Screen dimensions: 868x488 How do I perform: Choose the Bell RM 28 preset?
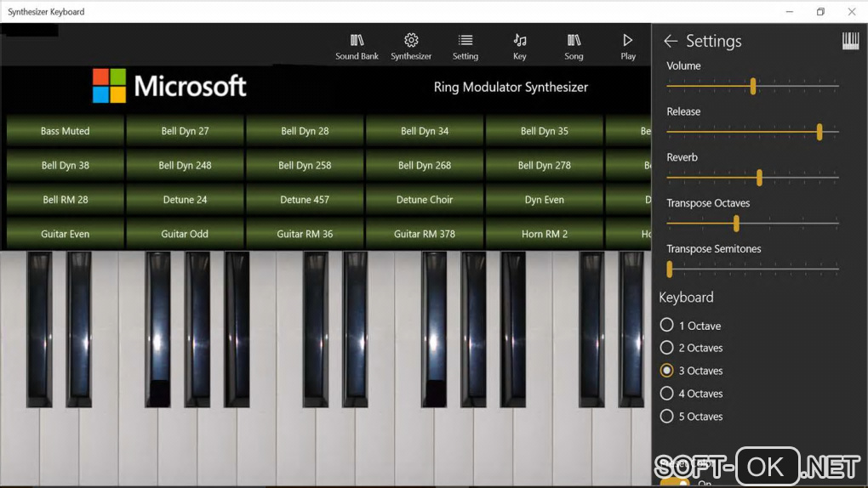click(x=65, y=200)
